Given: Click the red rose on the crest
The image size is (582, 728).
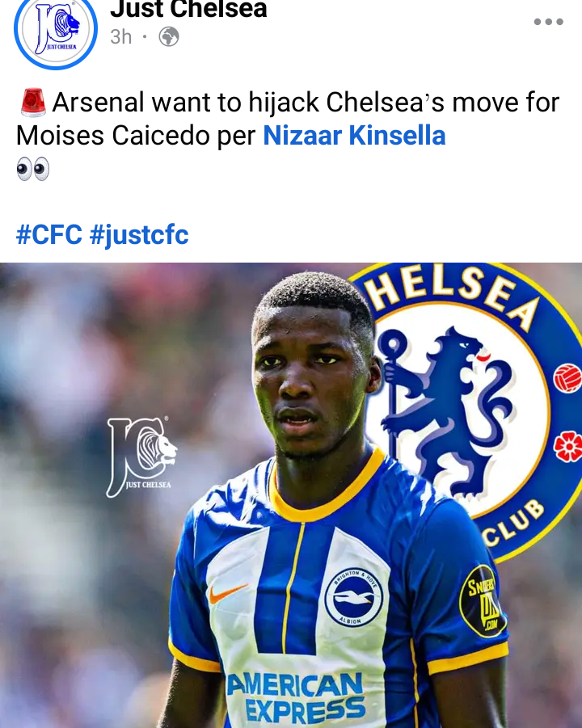Looking at the screenshot, I should pyautogui.click(x=568, y=446).
